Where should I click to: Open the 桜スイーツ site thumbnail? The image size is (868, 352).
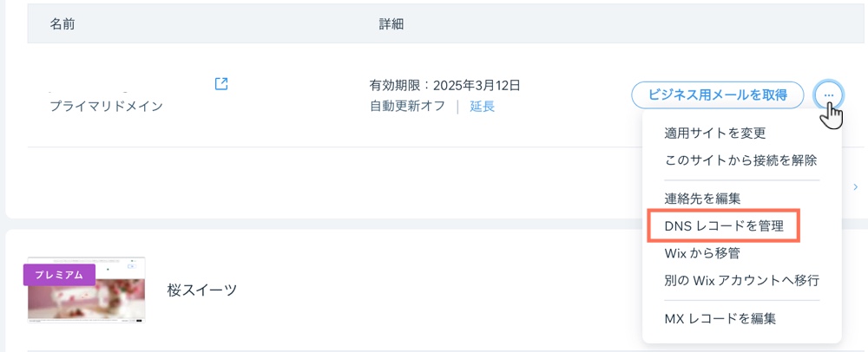click(86, 290)
